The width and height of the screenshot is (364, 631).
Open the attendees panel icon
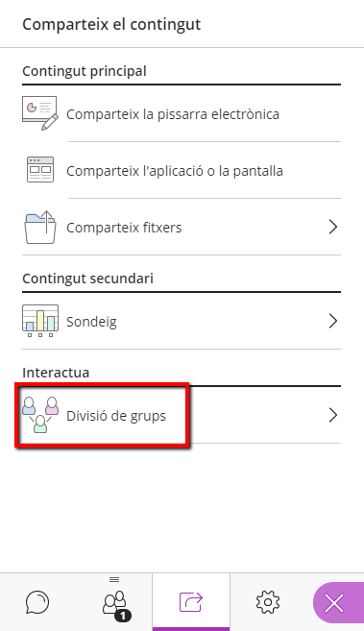pos(114,602)
